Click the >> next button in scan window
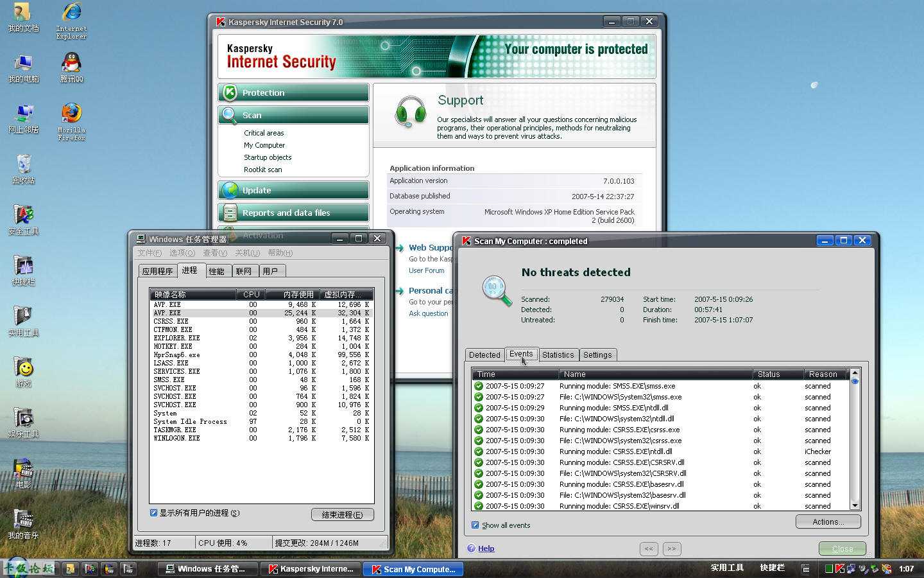The height and width of the screenshot is (578, 924). (x=672, y=548)
